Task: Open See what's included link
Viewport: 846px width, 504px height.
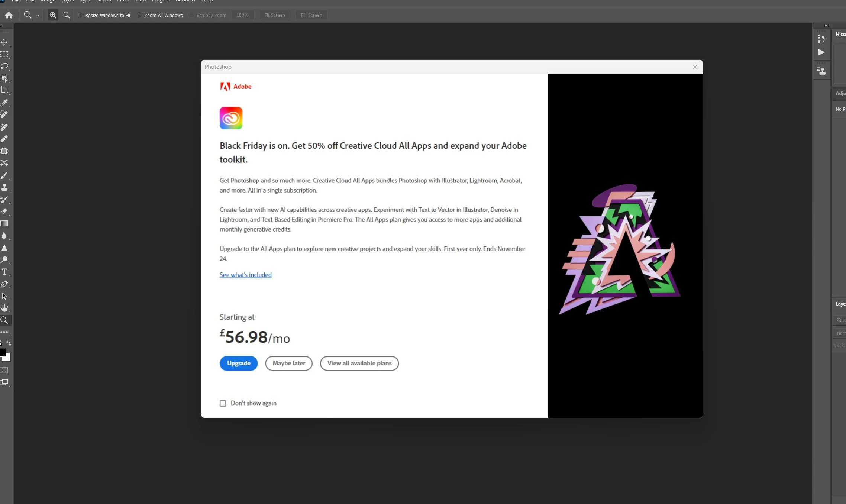Action: click(245, 275)
